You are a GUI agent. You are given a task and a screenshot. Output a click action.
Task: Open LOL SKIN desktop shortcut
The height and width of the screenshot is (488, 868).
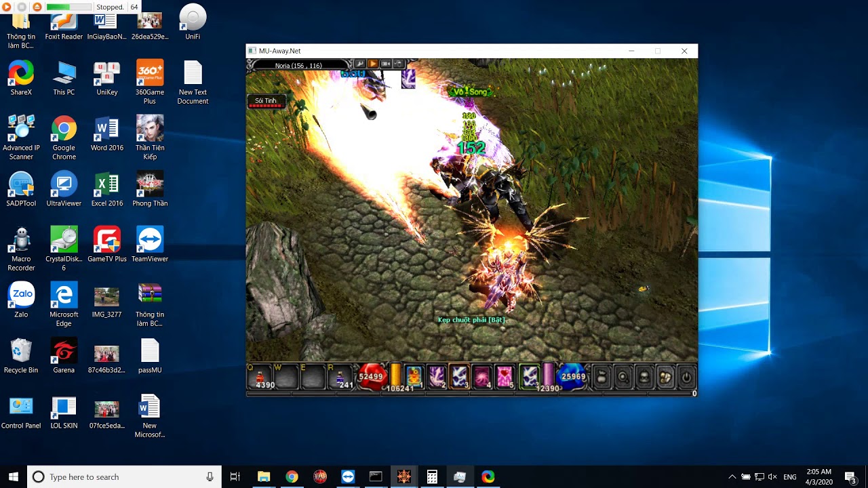64,411
